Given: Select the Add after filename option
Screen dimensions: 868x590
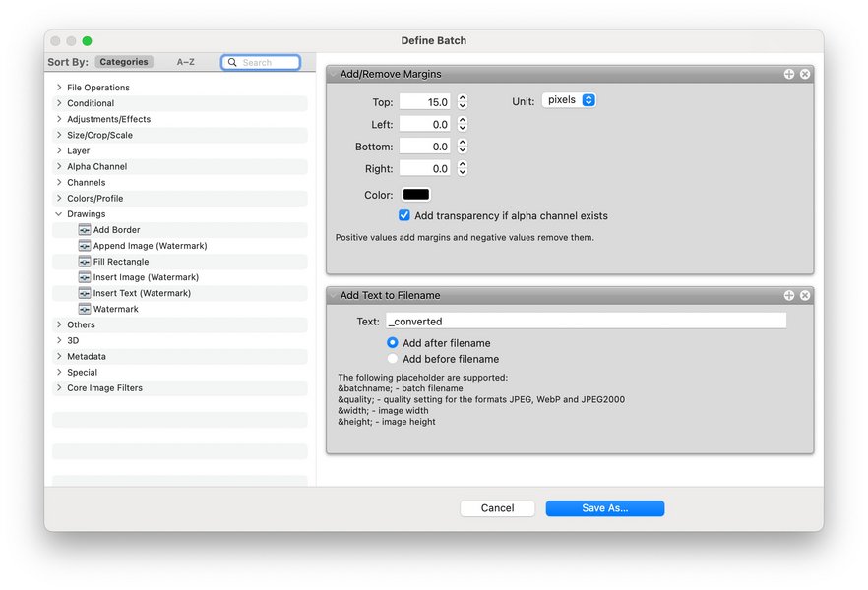Looking at the screenshot, I should [395, 342].
